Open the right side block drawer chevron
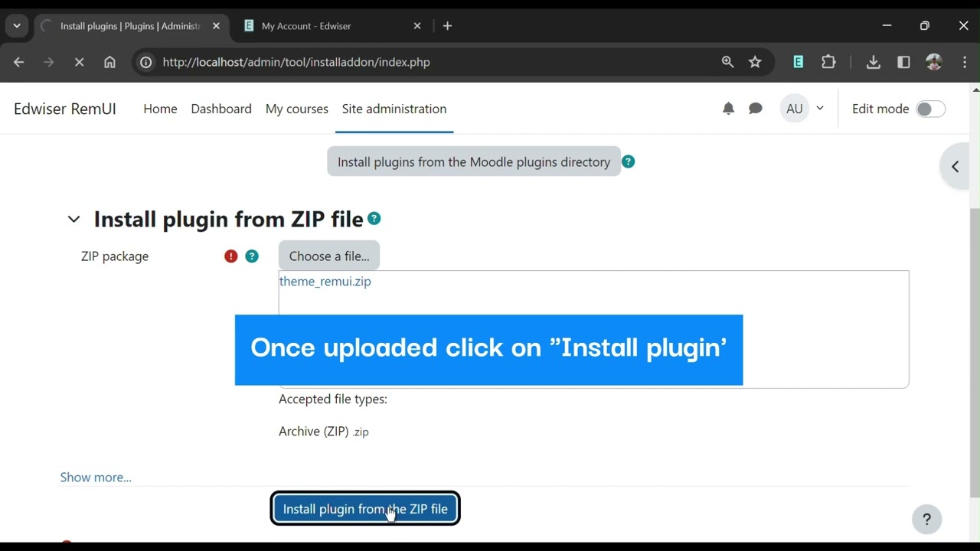The image size is (980, 551). coord(955,166)
